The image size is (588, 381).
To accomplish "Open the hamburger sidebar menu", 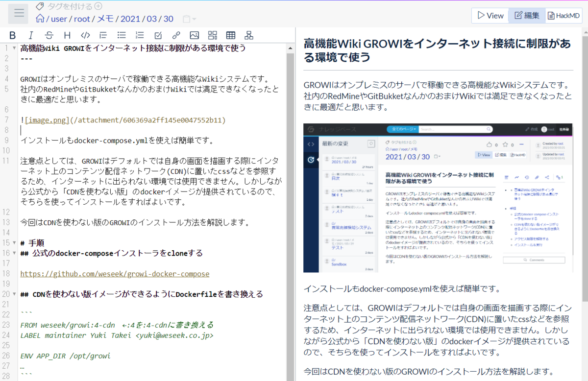I will pos(19,13).
